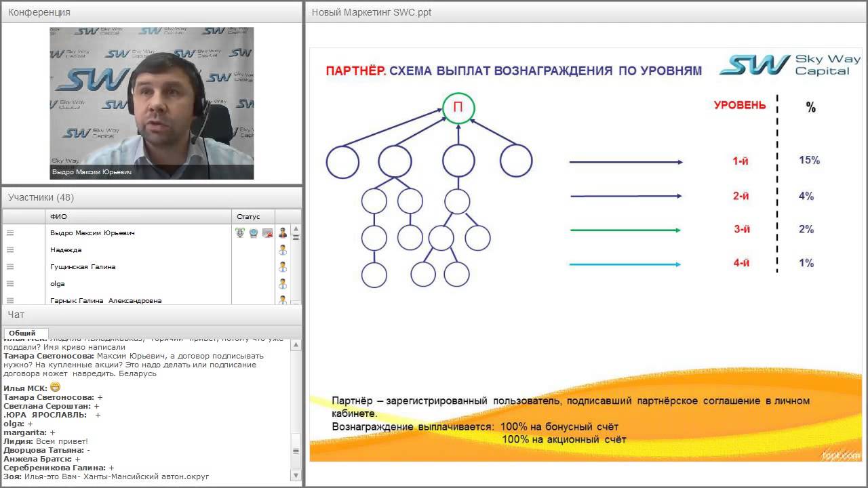Select participant Надежда in the list
The height and width of the screenshot is (488, 868).
coord(66,249)
